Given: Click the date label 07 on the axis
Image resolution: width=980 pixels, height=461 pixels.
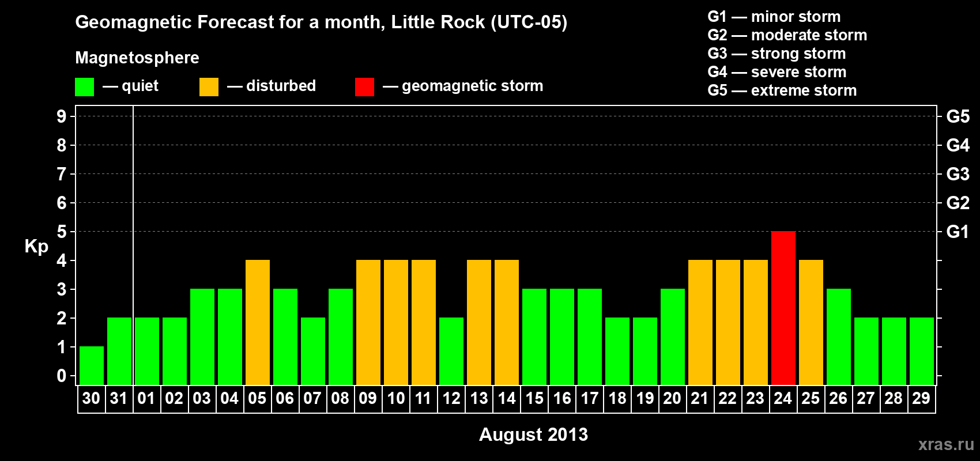Looking at the screenshot, I should click(312, 398).
